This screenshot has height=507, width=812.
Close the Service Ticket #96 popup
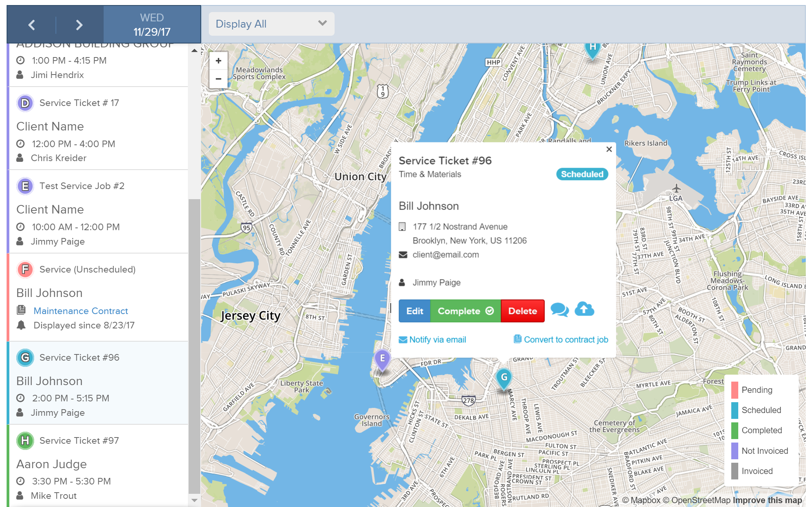(x=609, y=149)
